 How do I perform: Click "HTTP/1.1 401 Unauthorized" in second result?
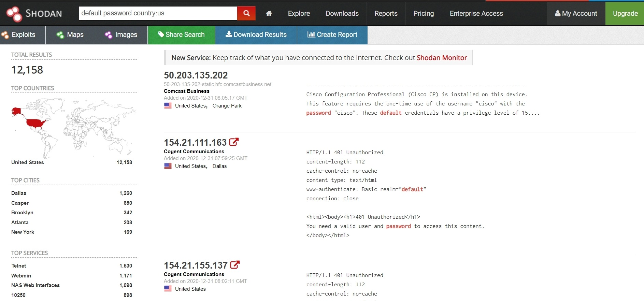pyautogui.click(x=345, y=153)
